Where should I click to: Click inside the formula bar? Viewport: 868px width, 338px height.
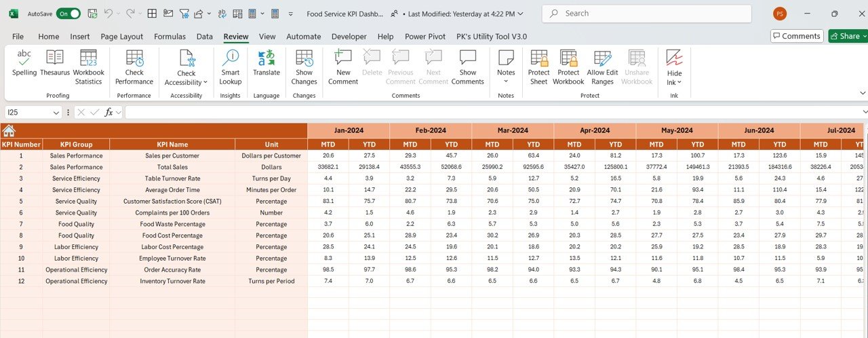(x=493, y=112)
